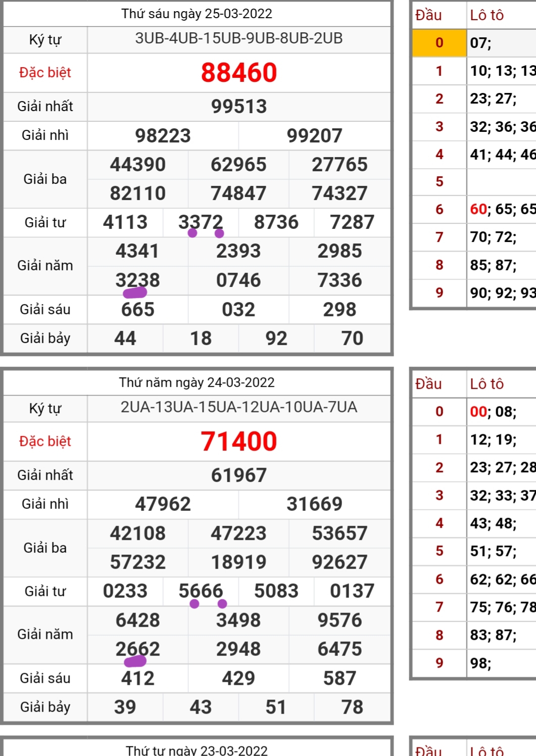This screenshot has width=536, height=756.
Task: Click the Giải sáu number 412
Action: click(x=137, y=678)
